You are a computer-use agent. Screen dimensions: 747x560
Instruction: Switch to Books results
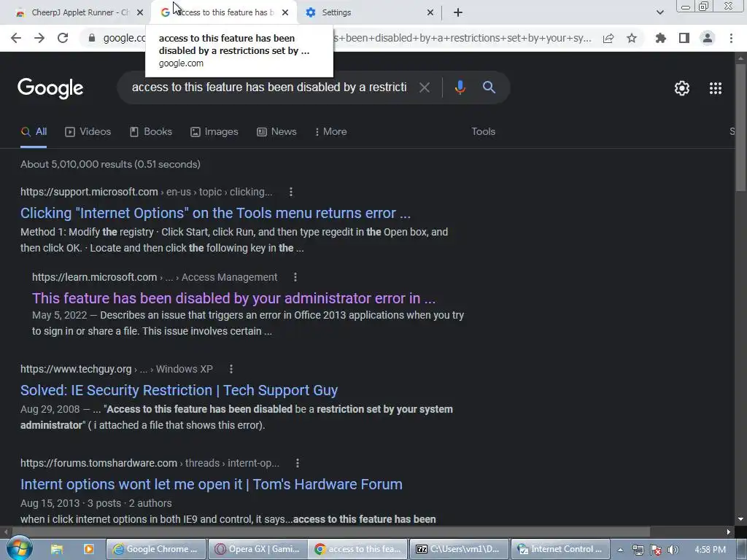pos(151,132)
